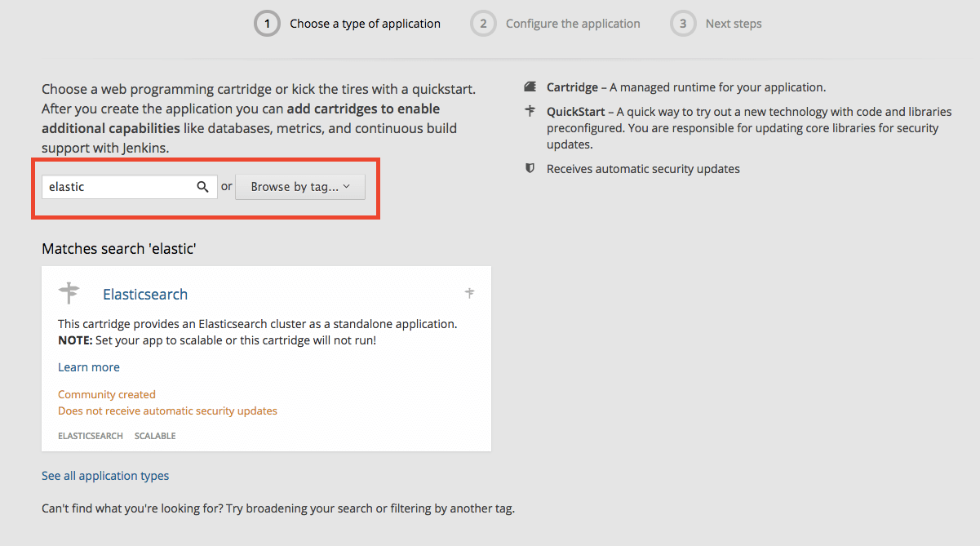Click the SCALABLE tag
This screenshot has width=980, height=546.
click(x=155, y=436)
